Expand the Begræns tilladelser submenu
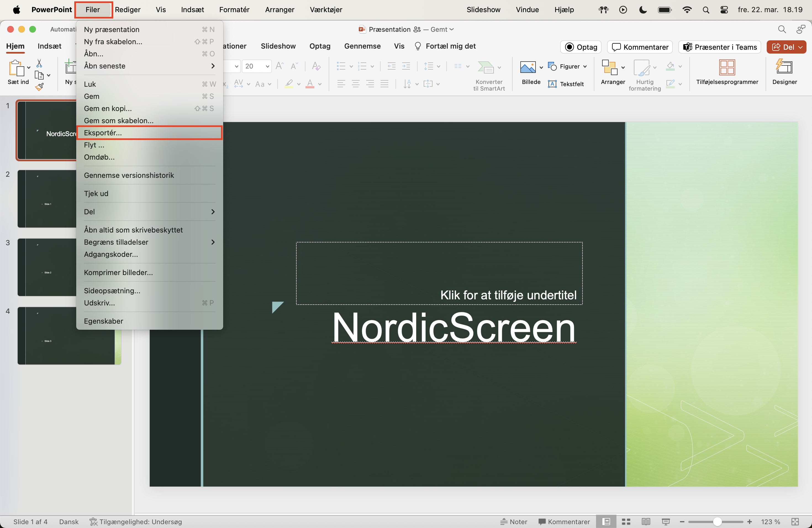The width and height of the screenshot is (812, 528). coord(149,242)
